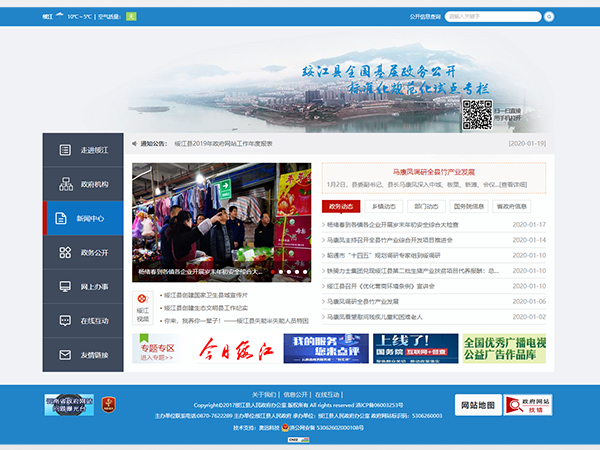Click the police emblem icon in the footer

[x=285, y=427]
